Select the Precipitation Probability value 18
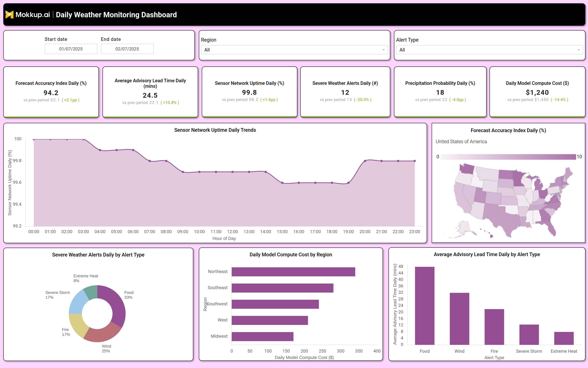588x368 pixels. (440, 93)
